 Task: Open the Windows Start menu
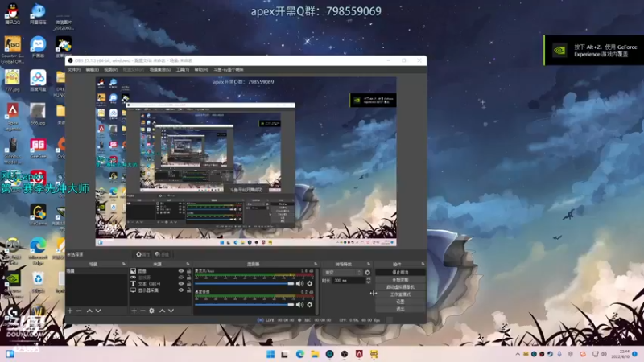pos(270,354)
